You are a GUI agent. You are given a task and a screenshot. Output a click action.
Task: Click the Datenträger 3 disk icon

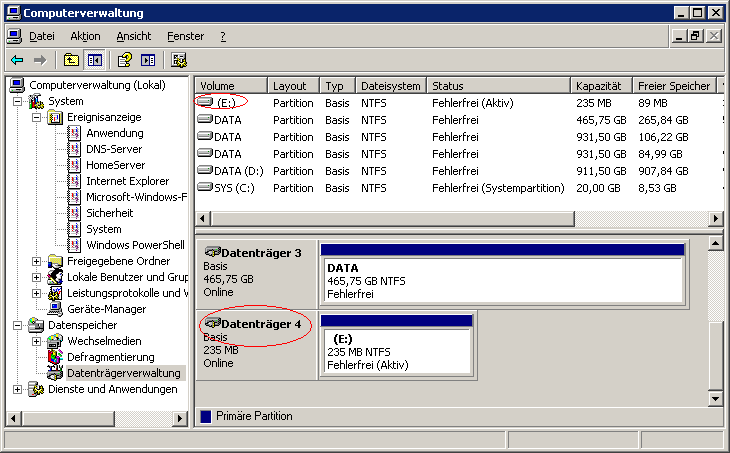point(211,253)
